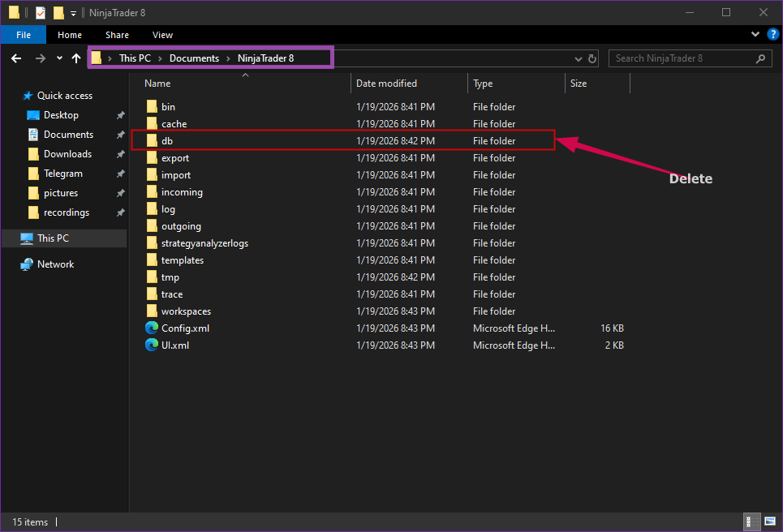Click the Refresh button in address bar
Image resolution: width=783 pixels, height=532 pixels.
pyautogui.click(x=592, y=58)
